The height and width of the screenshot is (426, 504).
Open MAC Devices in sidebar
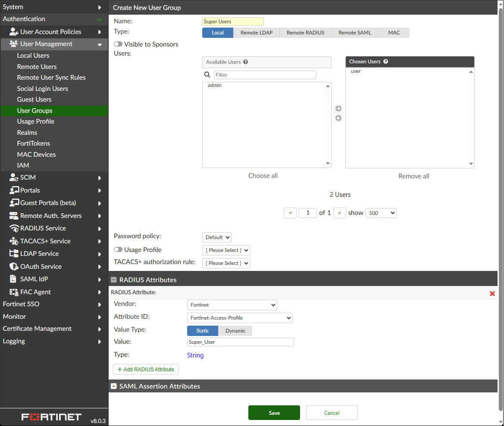tap(36, 154)
